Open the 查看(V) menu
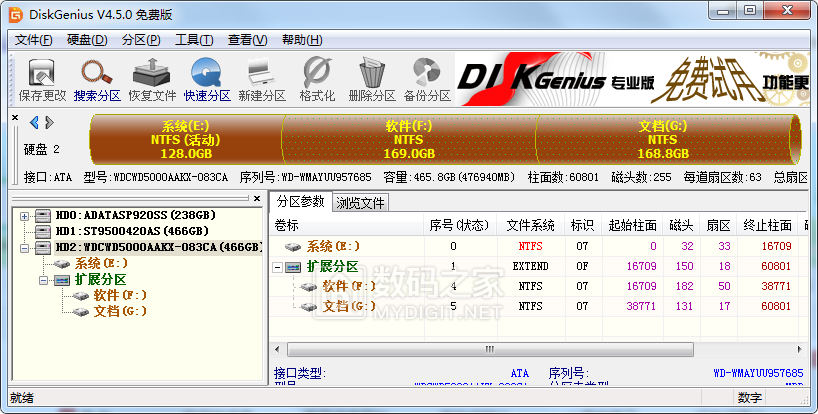The height and width of the screenshot is (414, 818). (247, 40)
